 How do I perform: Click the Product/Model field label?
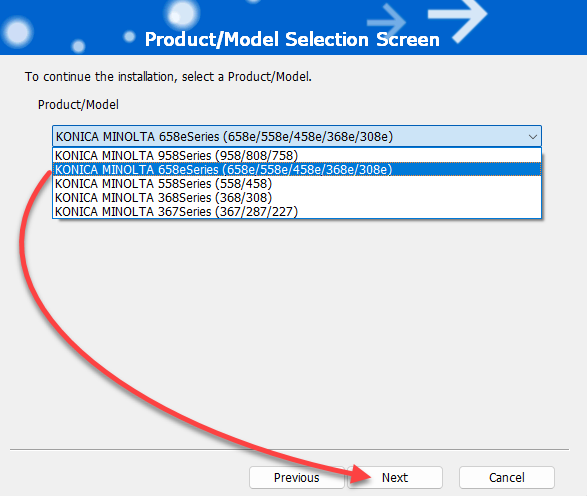pos(78,104)
